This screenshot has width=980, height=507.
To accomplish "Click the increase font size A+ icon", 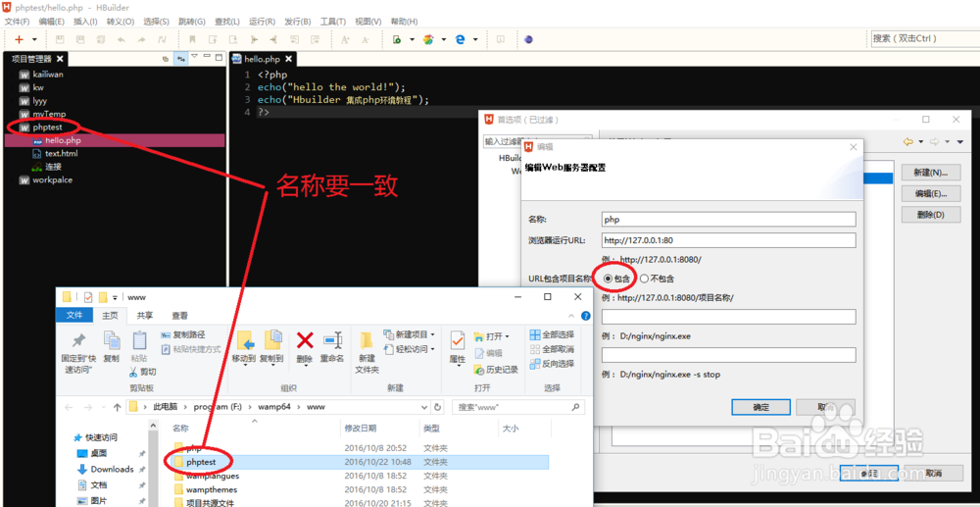I will [x=345, y=39].
